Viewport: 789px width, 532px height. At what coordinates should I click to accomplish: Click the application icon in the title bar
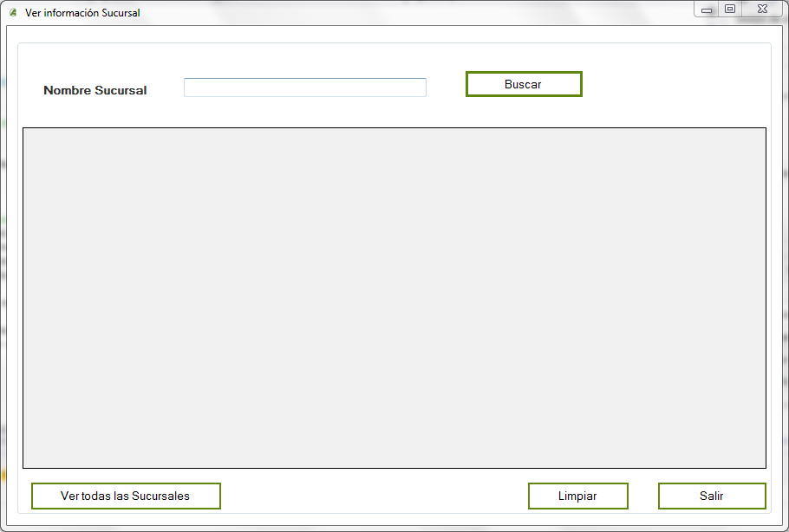click(12, 13)
